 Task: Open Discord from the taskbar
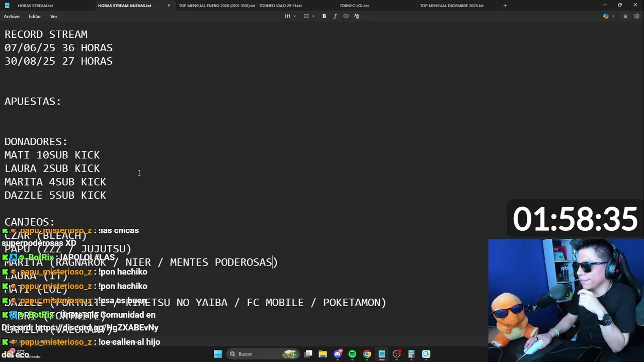click(x=338, y=354)
